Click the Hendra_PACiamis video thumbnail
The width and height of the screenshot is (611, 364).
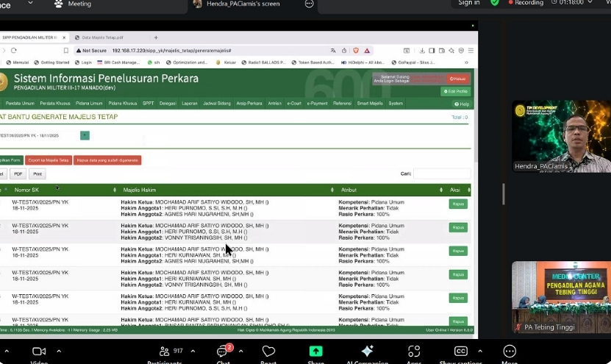click(561, 136)
